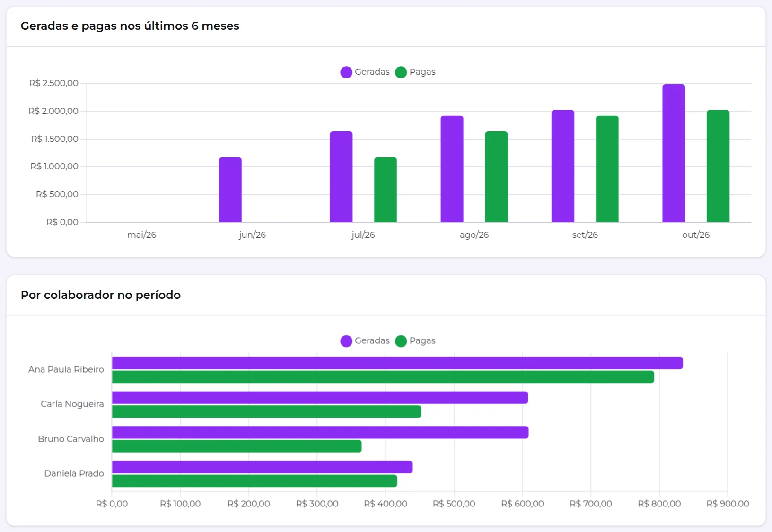The width and height of the screenshot is (772, 532).
Task: Click the mai/26 axis label
Action: 142,235
